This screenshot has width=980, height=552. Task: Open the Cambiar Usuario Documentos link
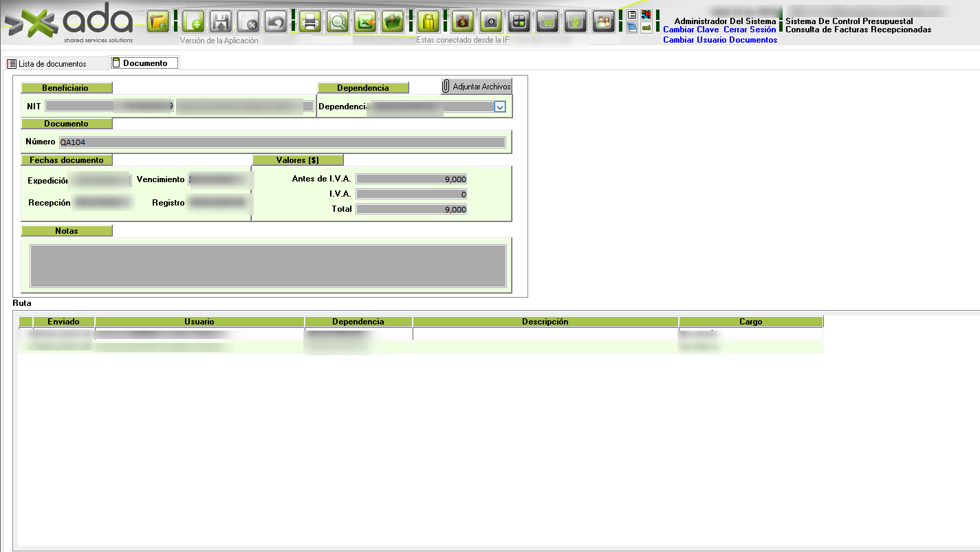(720, 41)
